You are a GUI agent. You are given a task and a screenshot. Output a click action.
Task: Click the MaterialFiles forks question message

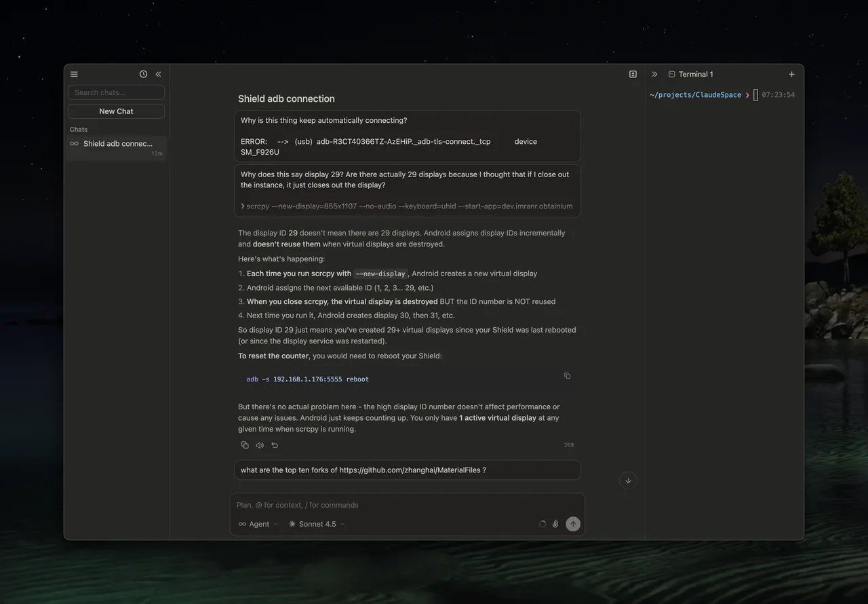(407, 470)
